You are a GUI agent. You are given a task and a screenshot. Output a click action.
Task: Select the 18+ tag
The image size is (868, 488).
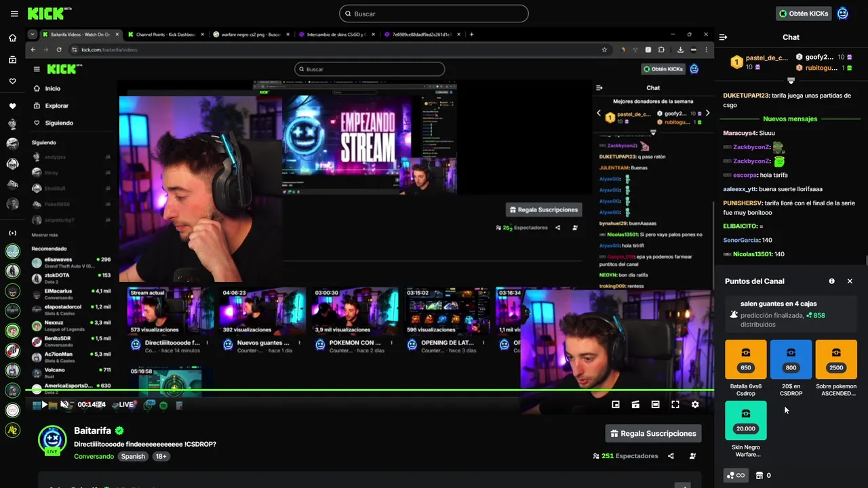[161, 456]
